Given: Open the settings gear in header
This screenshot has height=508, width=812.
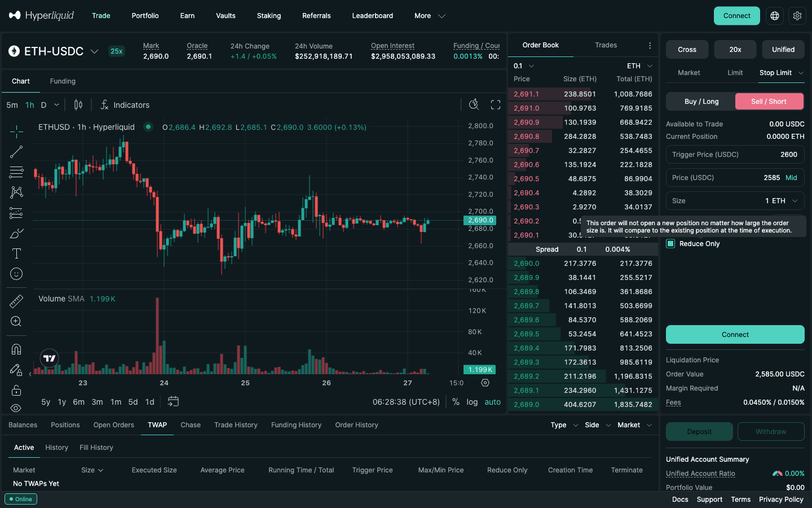Looking at the screenshot, I should coord(797,16).
